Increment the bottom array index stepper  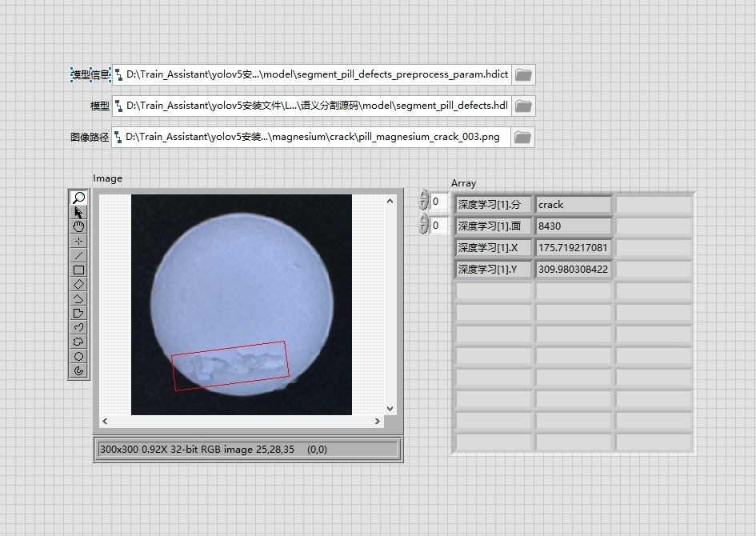click(x=423, y=219)
